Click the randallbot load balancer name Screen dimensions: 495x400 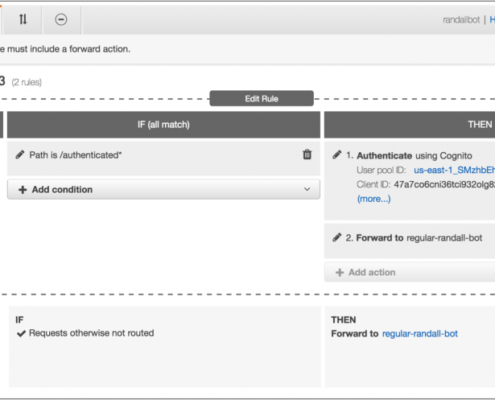(x=461, y=20)
